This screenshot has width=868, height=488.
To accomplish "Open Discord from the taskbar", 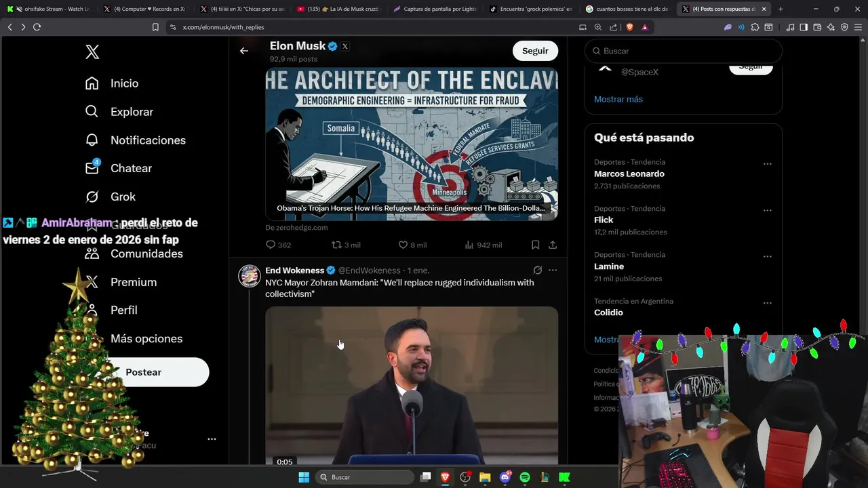I will click(505, 477).
